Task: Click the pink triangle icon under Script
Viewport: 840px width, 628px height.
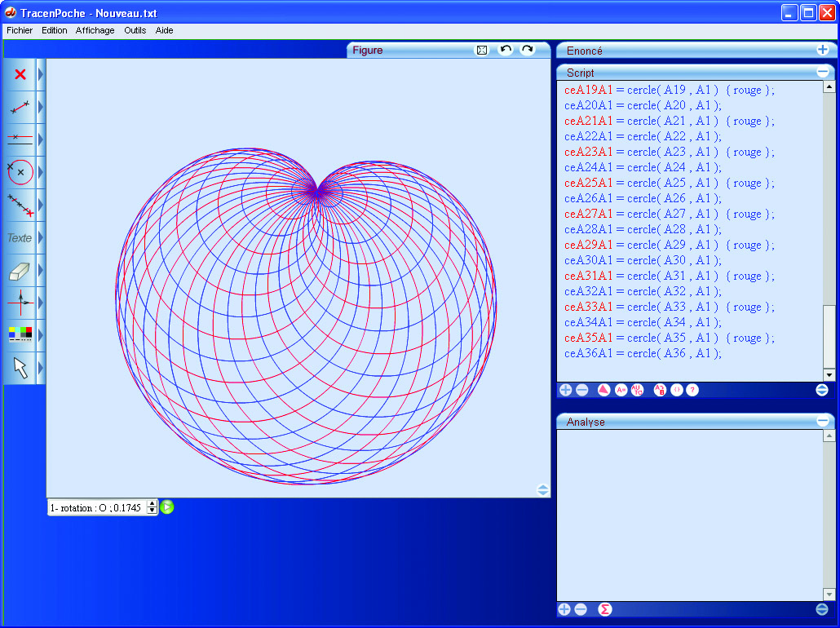Action: (604, 390)
